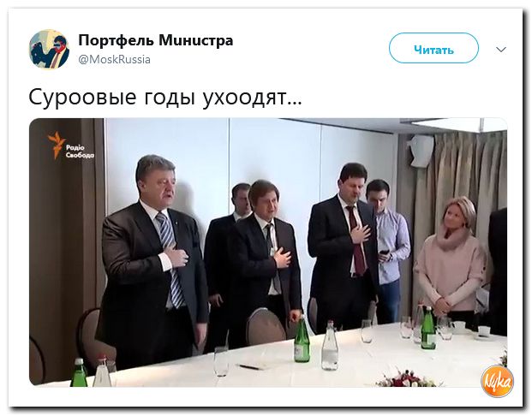Click the Читать follow button
The height and width of the screenshot is (416, 532).
click(x=433, y=48)
